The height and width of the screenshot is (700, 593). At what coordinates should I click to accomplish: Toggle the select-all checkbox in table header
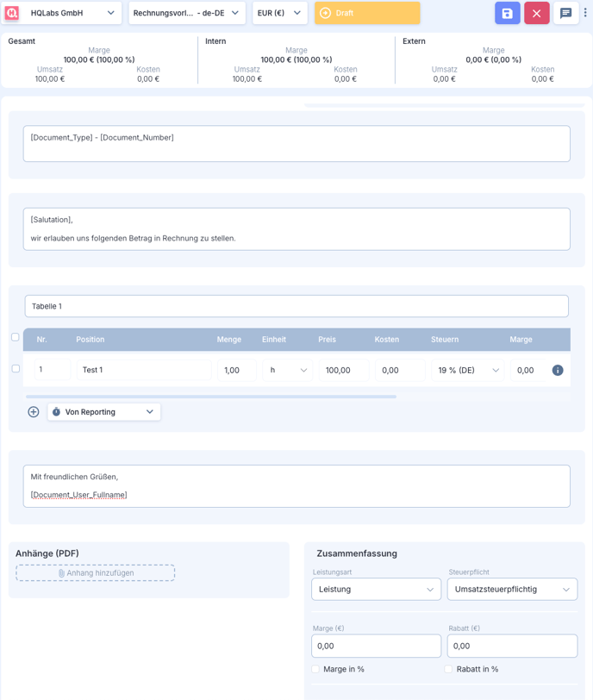[x=15, y=337]
